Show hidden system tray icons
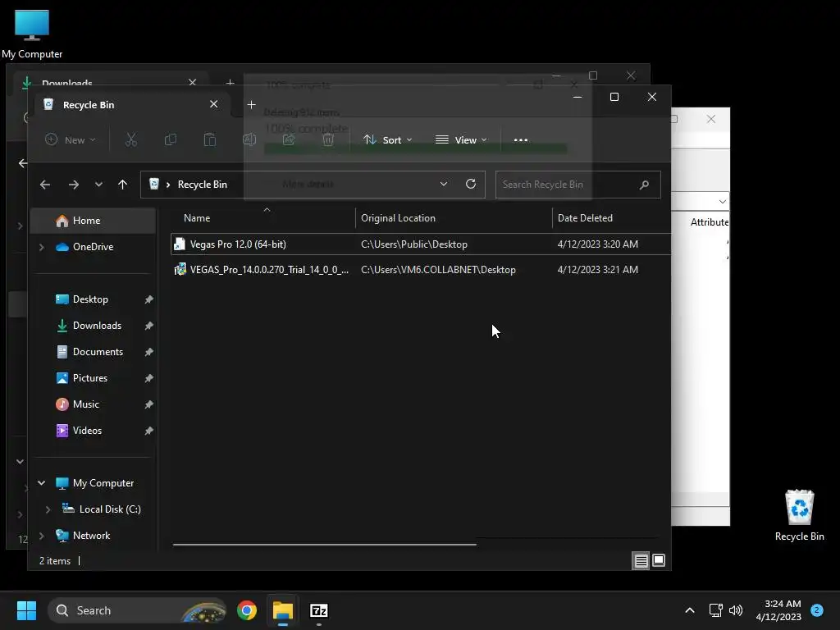The height and width of the screenshot is (630, 840). pos(690,610)
